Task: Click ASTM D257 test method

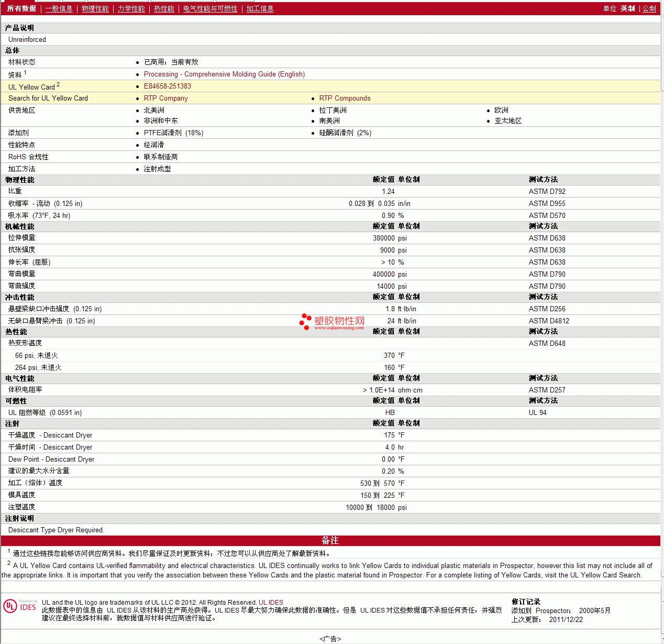Action: tap(547, 390)
